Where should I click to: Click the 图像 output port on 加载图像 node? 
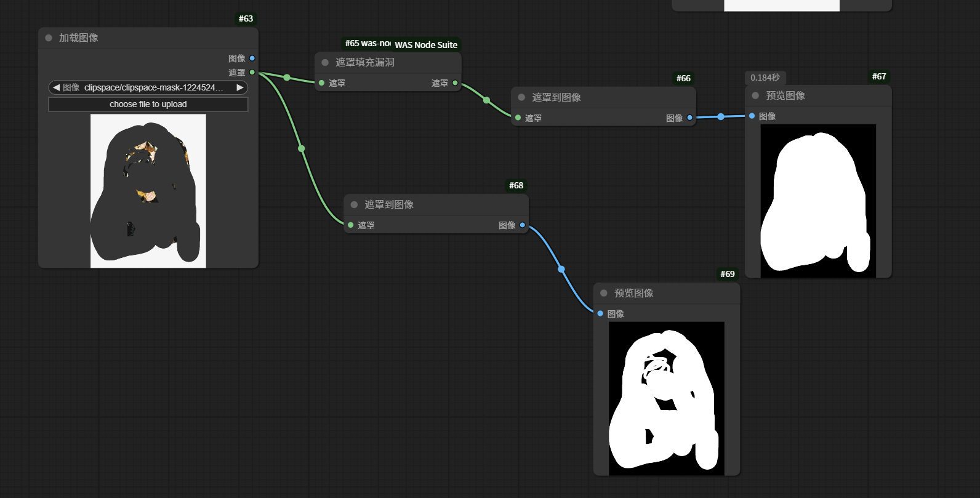click(x=252, y=58)
